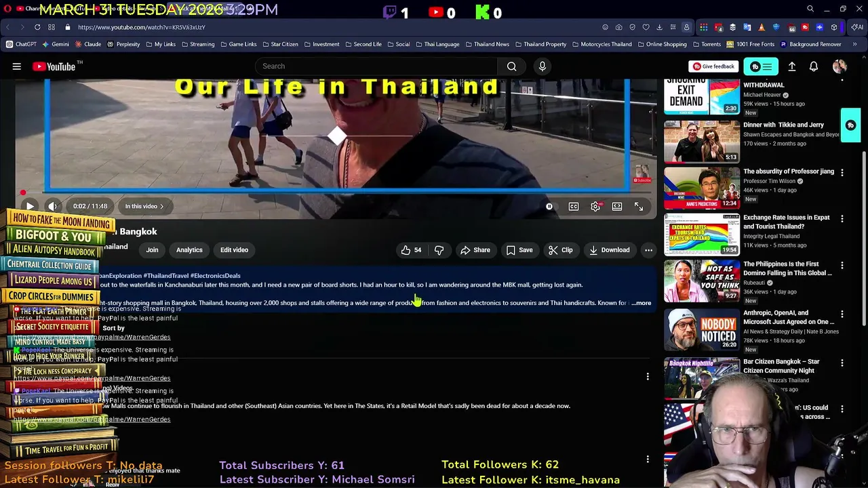The image size is (868, 488).
Task: Open the Gemini bookmark
Action: click(x=55, y=44)
